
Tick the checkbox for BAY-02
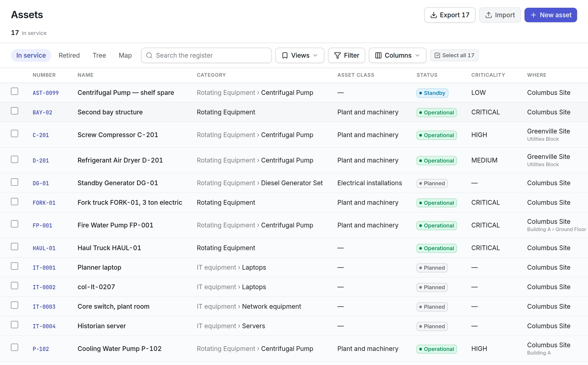pos(15,111)
